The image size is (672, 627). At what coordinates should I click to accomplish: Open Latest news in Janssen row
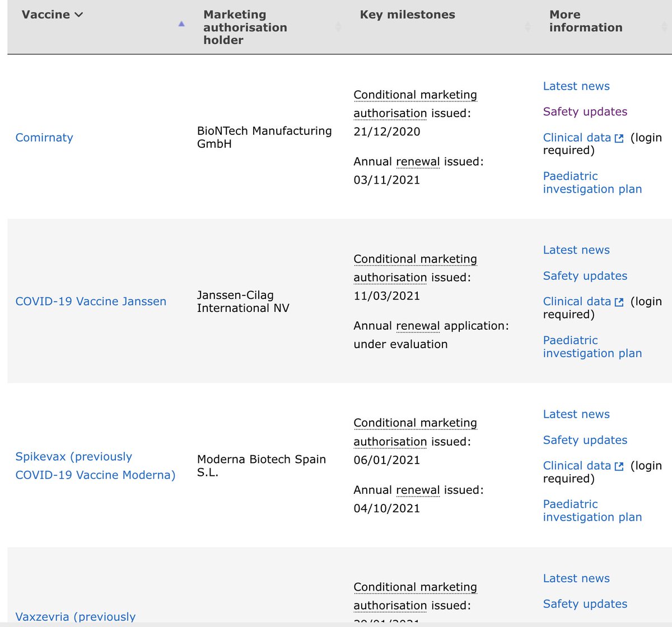point(576,250)
